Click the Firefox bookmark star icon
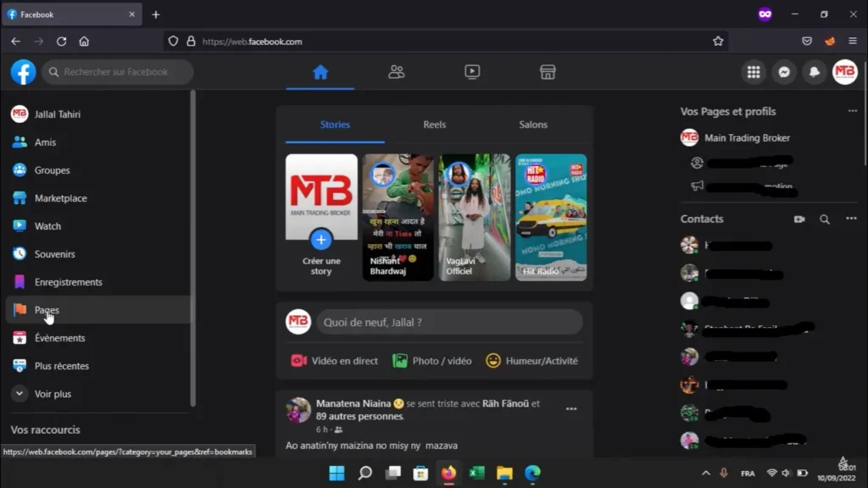 (x=718, y=42)
